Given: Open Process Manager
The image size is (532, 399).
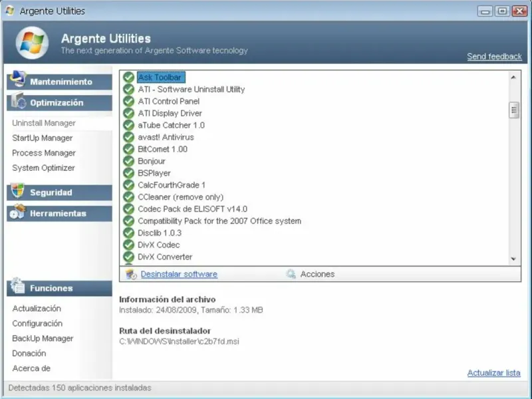Looking at the screenshot, I should [x=44, y=153].
